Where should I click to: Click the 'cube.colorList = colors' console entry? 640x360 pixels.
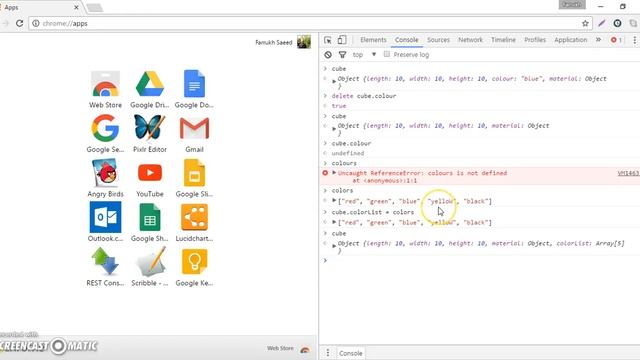pyautogui.click(x=373, y=212)
